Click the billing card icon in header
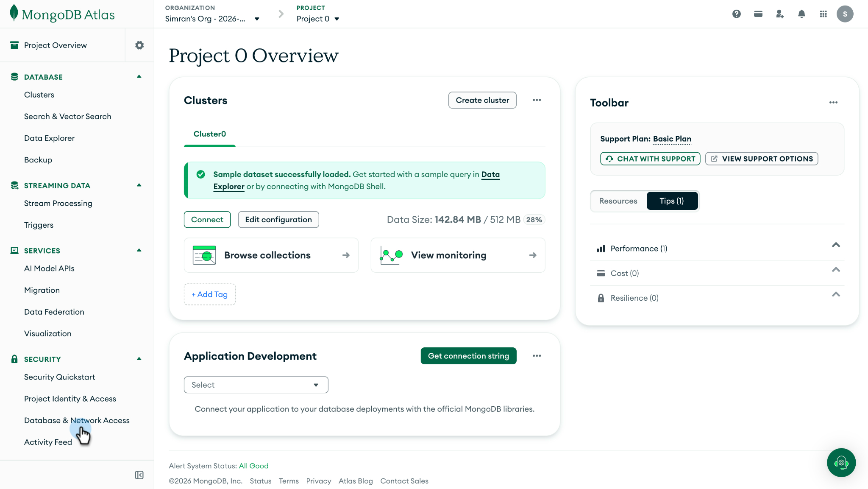This screenshot has width=868, height=489. (758, 14)
